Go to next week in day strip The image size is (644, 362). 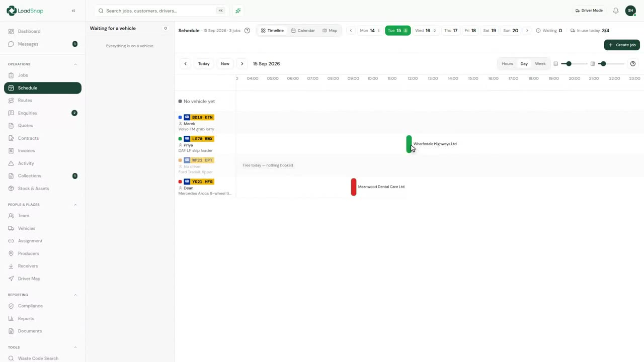point(527,31)
